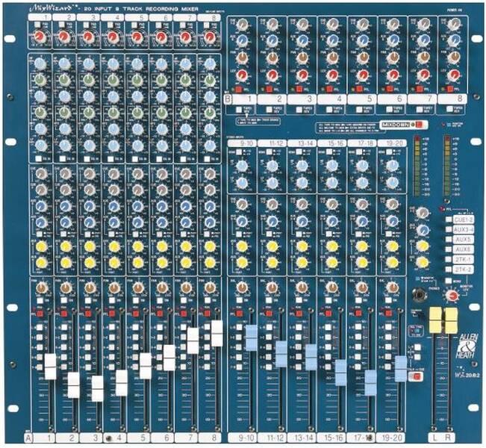
Task: Engage channel 4 EQ IN switch
Action: point(111,159)
